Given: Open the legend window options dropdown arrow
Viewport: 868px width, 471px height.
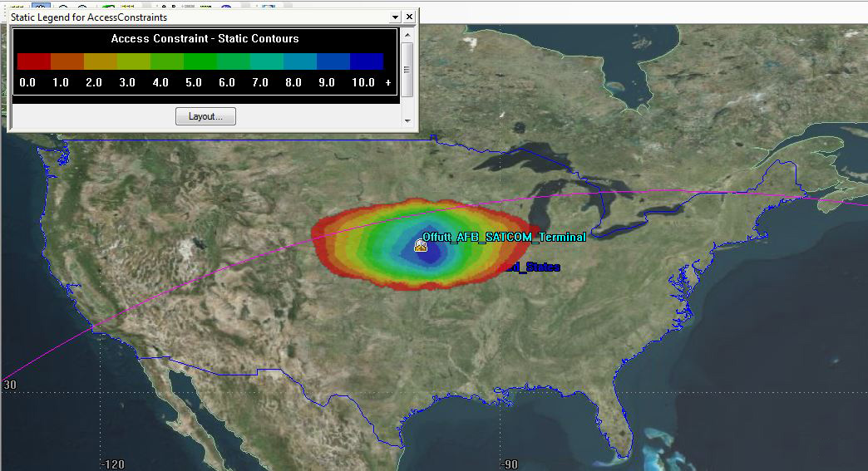Looking at the screenshot, I should click(395, 17).
